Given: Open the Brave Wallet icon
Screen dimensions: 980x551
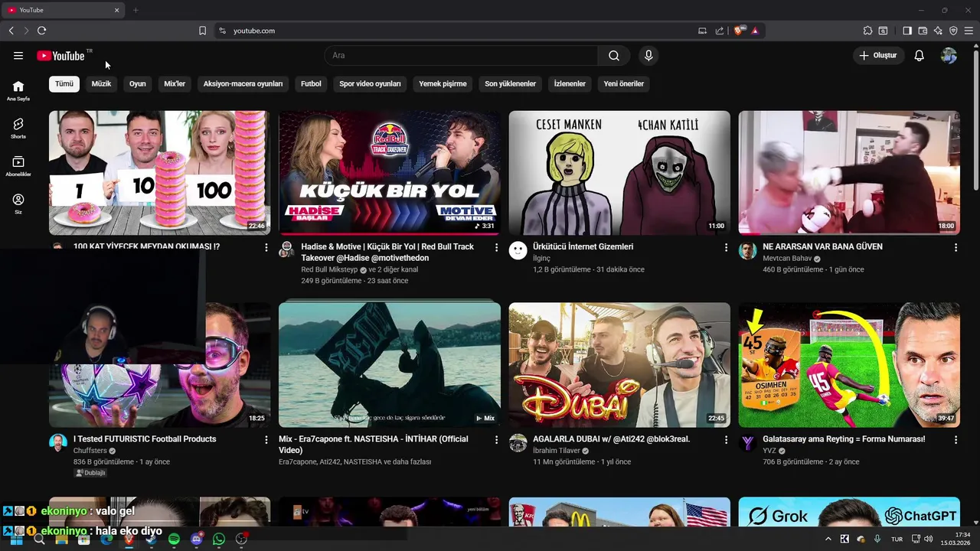Looking at the screenshot, I should [x=923, y=31].
